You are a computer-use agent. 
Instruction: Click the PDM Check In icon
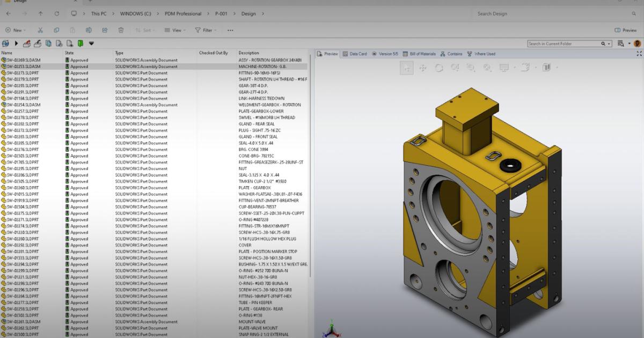point(38,43)
